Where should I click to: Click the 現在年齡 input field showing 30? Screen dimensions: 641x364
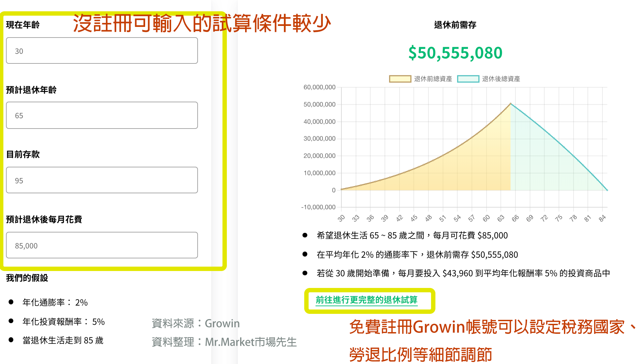(x=102, y=50)
